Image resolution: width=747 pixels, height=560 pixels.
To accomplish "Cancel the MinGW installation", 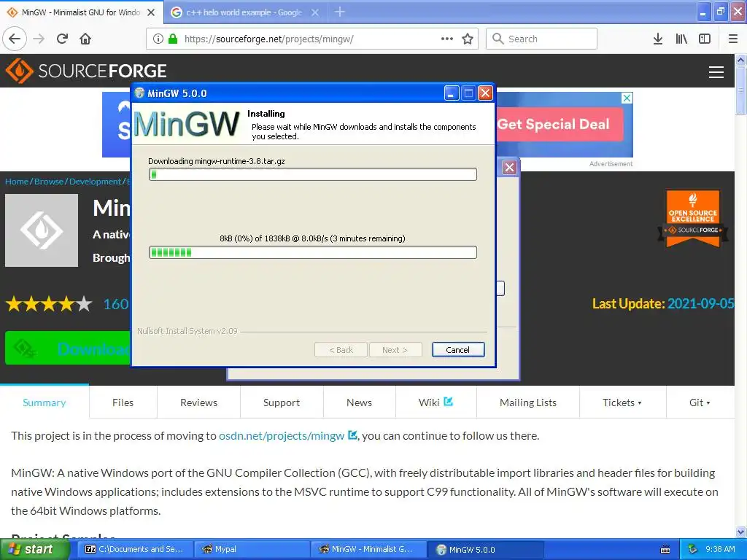I will click(458, 349).
